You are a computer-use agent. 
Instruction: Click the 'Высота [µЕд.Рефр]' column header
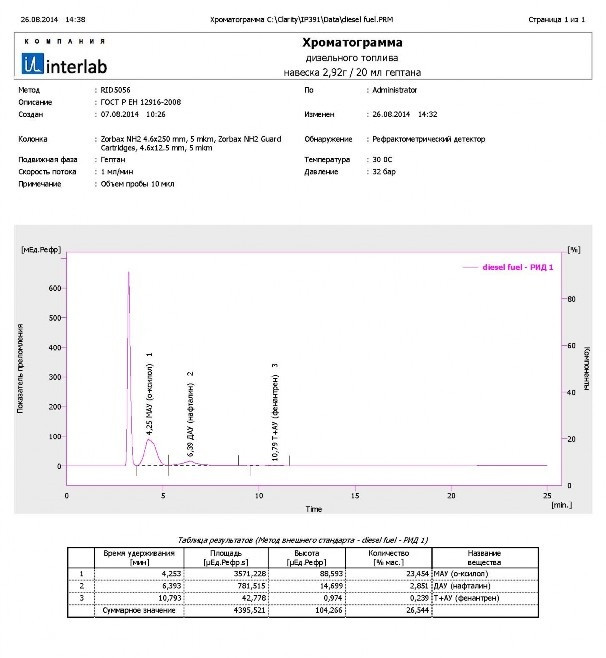(306, 558)
